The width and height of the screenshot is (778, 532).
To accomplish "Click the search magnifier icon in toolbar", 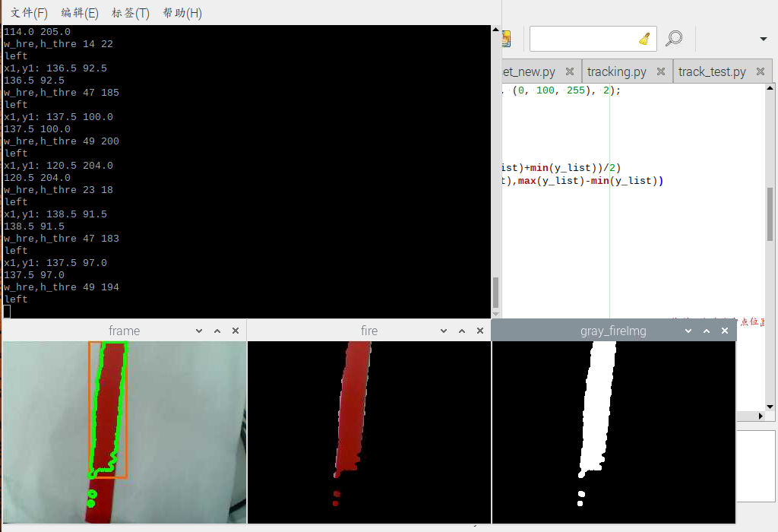I will click(674, 39).
